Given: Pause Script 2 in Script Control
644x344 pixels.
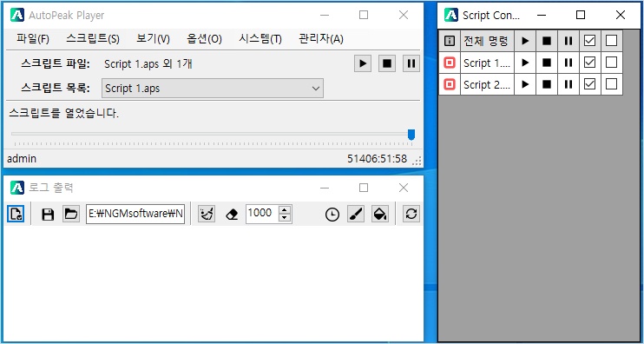Looking at the screenshot, I should [568, 84].
